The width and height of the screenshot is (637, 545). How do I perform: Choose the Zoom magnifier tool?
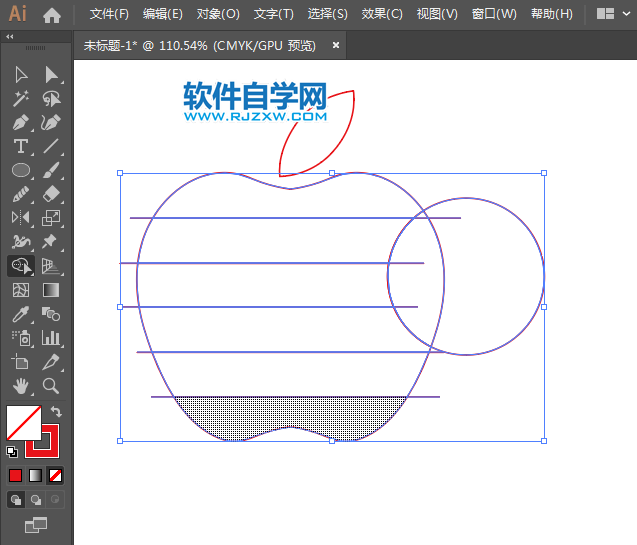point(51,386)
